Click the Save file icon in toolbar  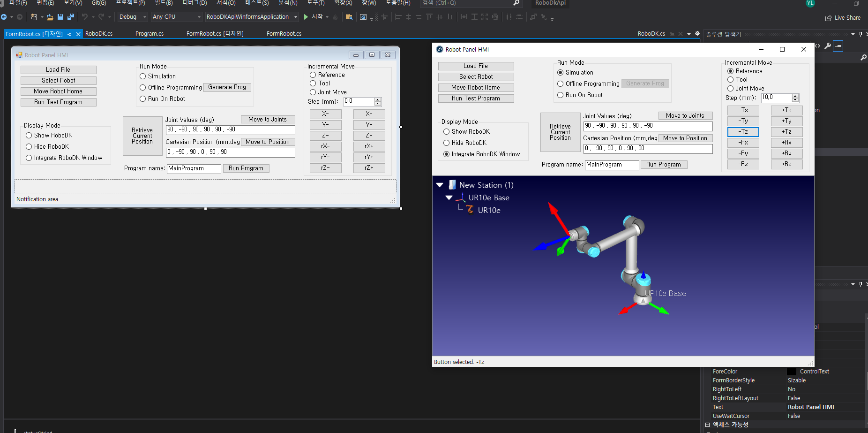(60, 17)
